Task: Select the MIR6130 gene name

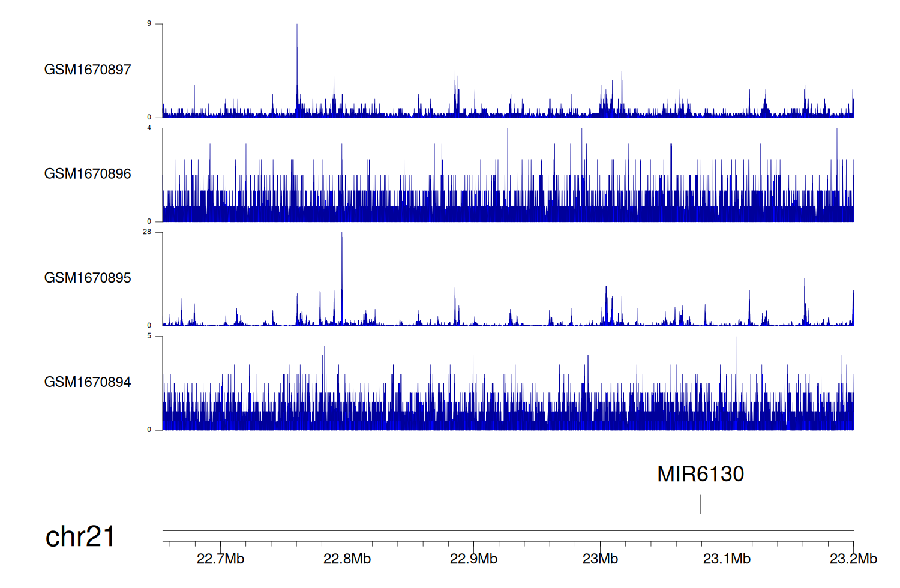Action: click(700, 474)
